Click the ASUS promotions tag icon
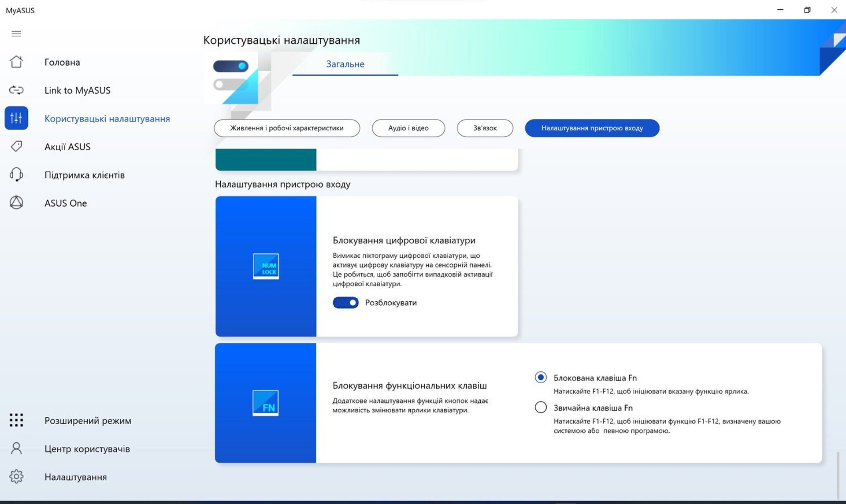Screen dimensions: 846x504 [16, 146]
